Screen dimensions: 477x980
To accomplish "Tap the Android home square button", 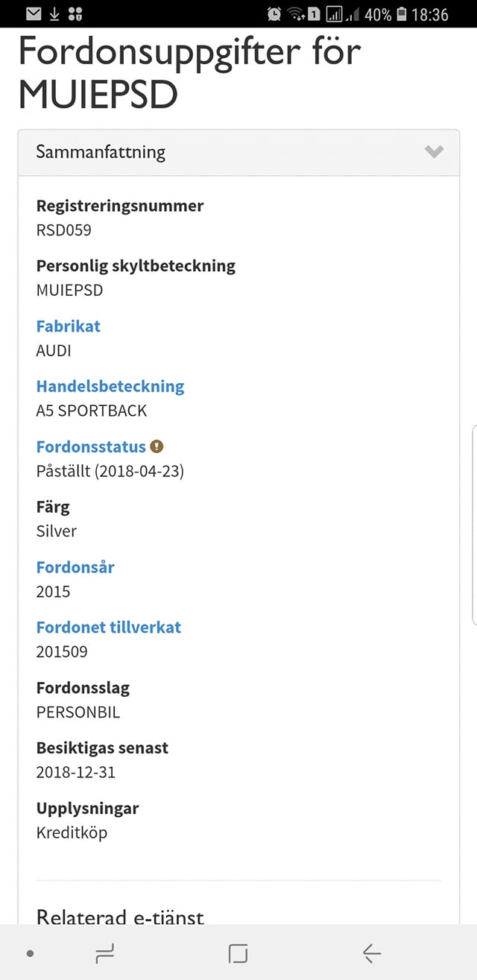I will tap(238, 953).
